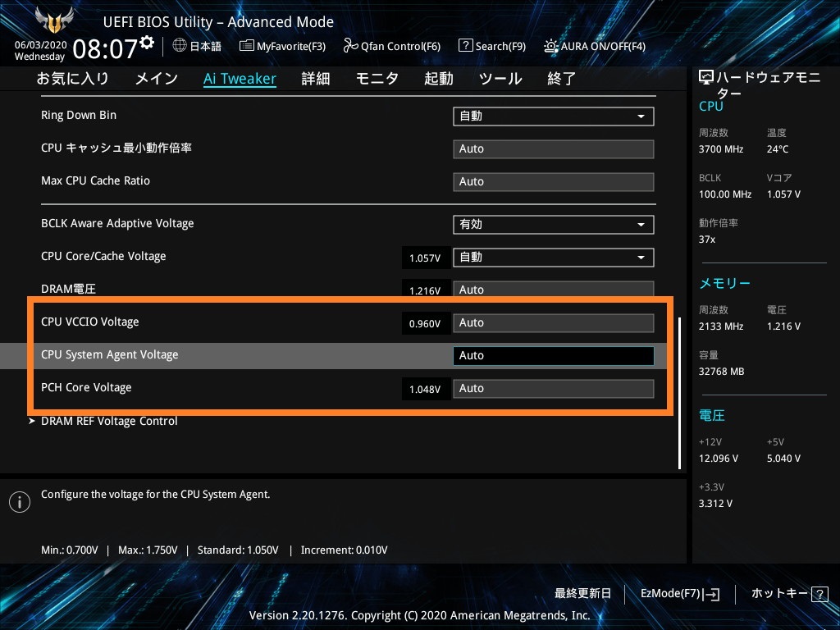Click the hardware monitor icon

[706, 78]
